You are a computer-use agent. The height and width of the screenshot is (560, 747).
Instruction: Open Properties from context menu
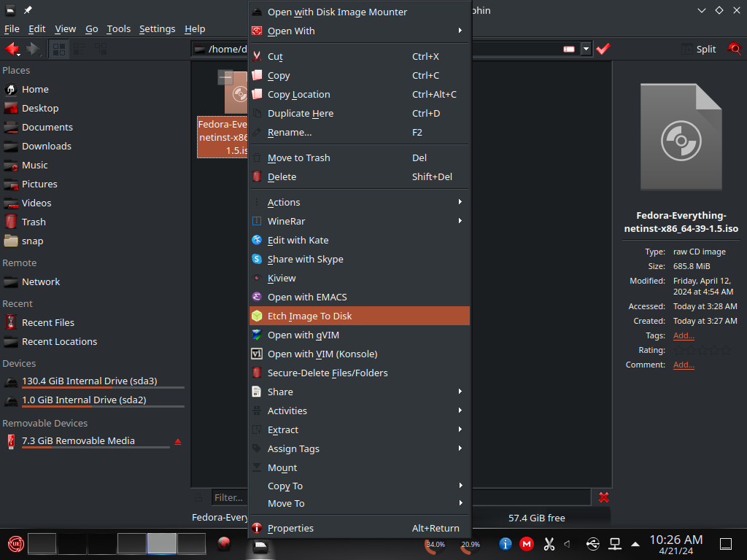click(360, 529)
